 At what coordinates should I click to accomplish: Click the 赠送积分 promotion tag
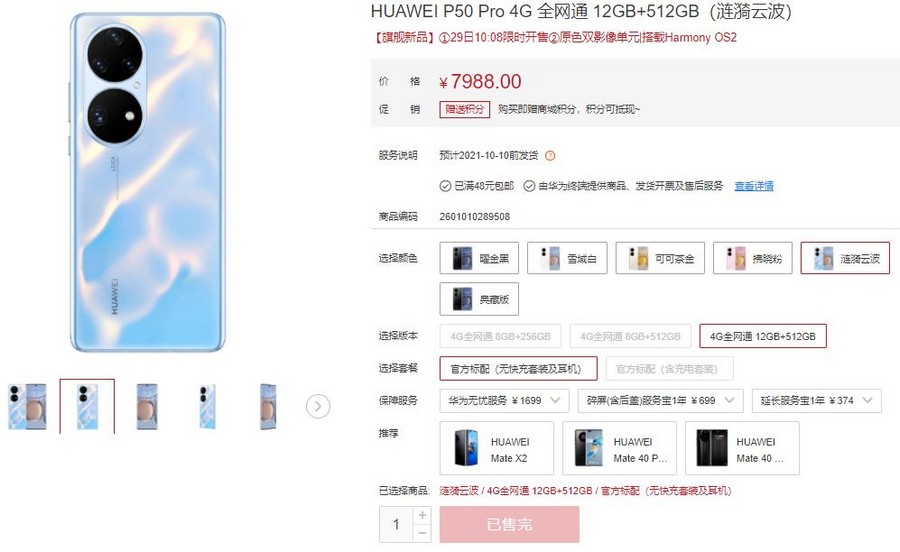(464, 109)
